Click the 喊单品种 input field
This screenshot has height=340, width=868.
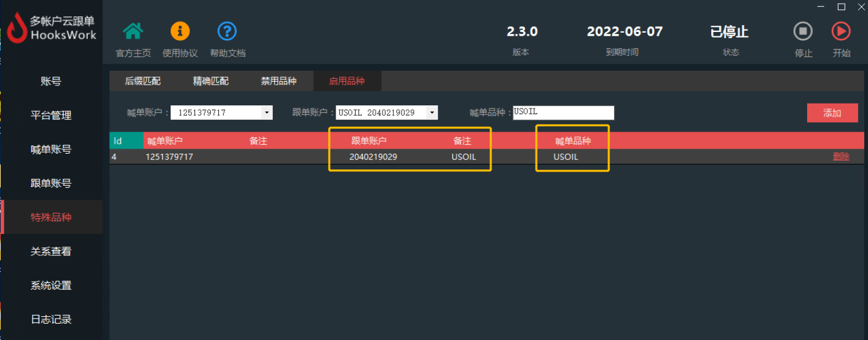point(563,113)
